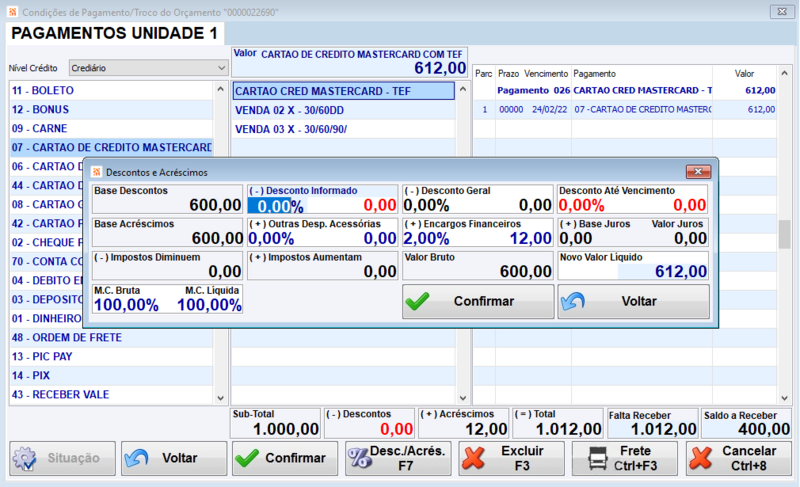Select 70 - CONTA payment row
Screen dimensions: 800x487
(x=46, y=261)
